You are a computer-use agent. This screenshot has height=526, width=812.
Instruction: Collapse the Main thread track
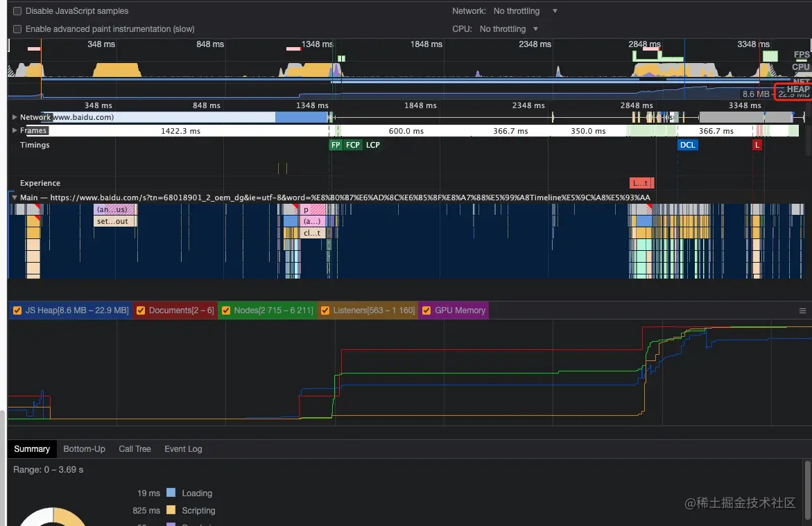pyautogui.click(x=15, y=198)
